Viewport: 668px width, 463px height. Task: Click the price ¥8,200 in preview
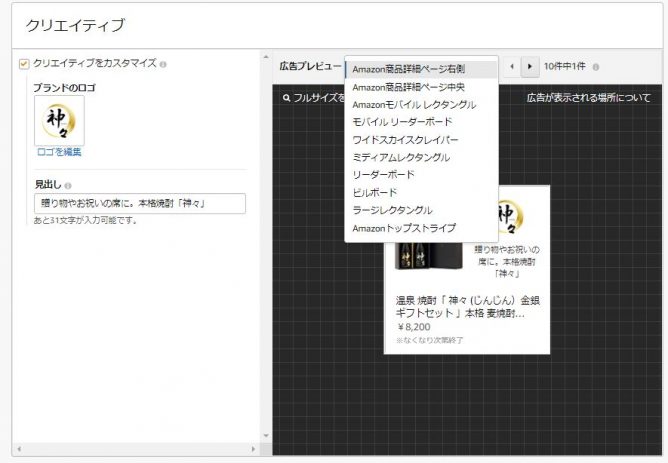[x=413, y=327]
